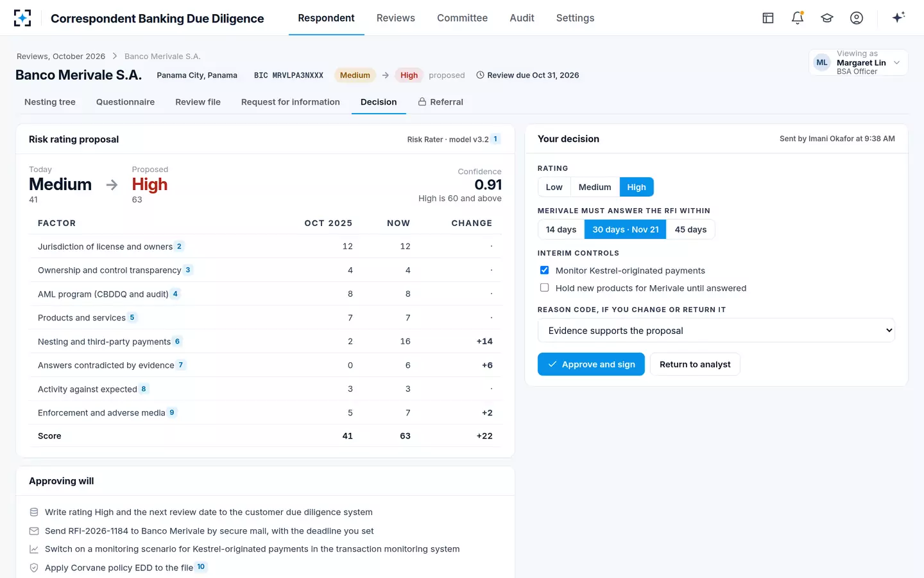Click the current Medium risk badge

[355, 75]
